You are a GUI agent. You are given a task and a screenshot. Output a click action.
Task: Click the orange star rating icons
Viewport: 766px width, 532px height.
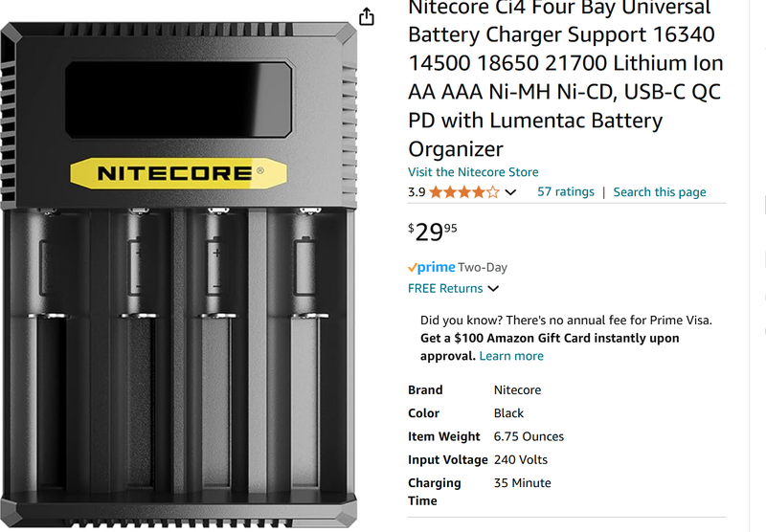point(463,192)
